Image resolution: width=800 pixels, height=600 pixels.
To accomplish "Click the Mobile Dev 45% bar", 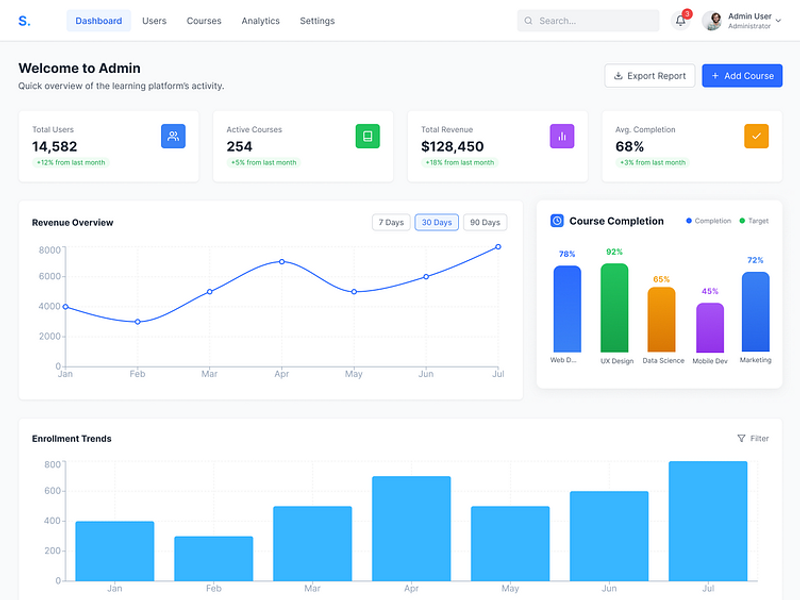I will pos(710,328).
